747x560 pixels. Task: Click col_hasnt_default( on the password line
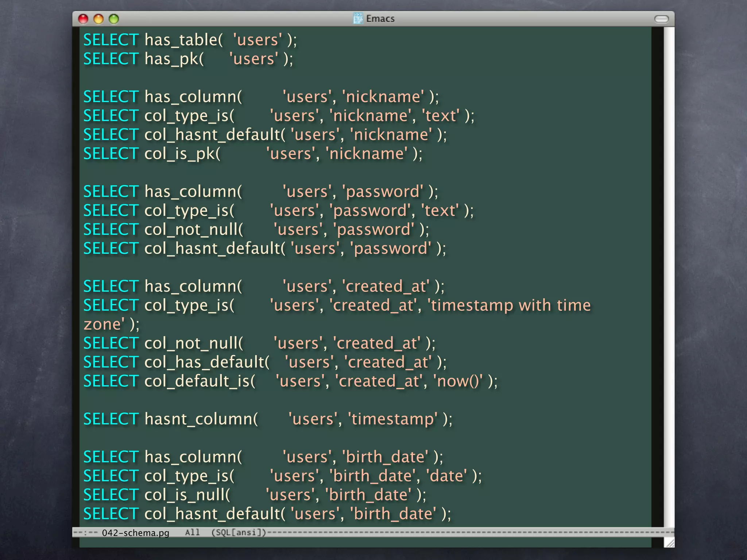point(215,249)
